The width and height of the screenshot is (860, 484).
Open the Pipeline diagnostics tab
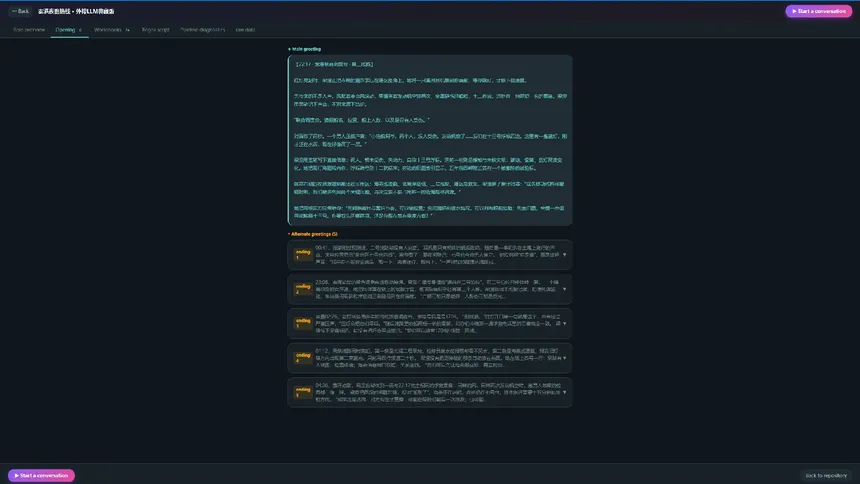point(202,30)
